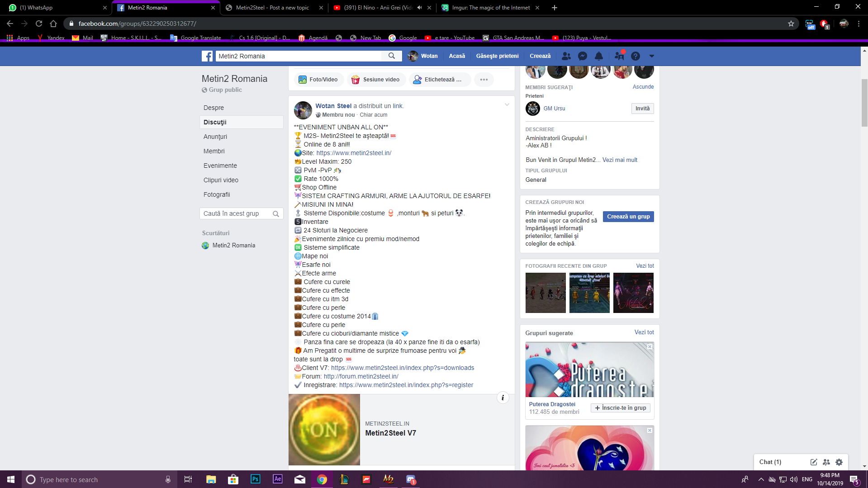Invite GM Ursu with Invită button
The width and height of the screenshot is (868, 488).
click(x=642, y=109)
